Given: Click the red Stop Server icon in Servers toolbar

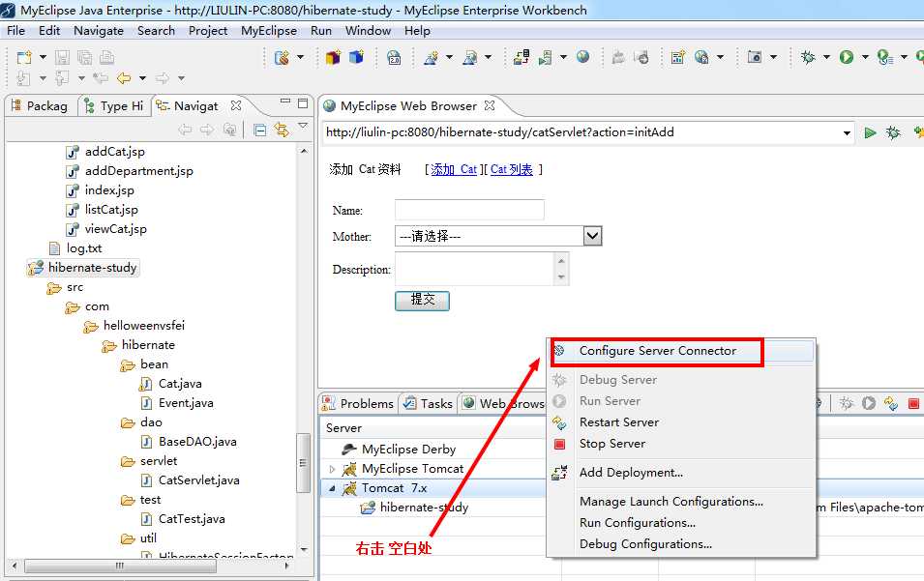Looking at the screenshot, I should (x=913, y=403).
